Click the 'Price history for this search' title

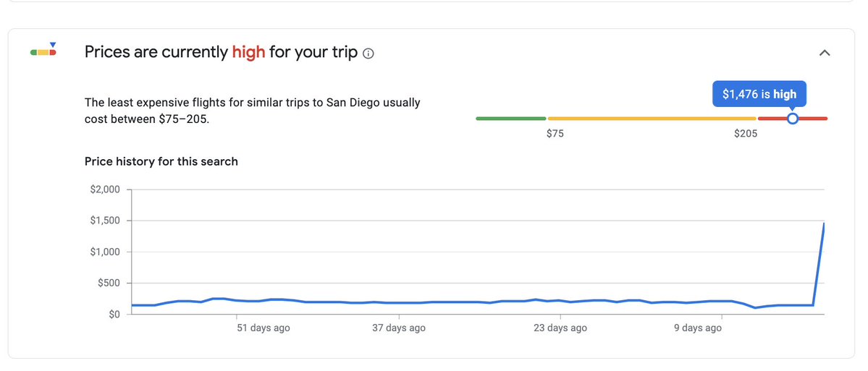[161, 161]
